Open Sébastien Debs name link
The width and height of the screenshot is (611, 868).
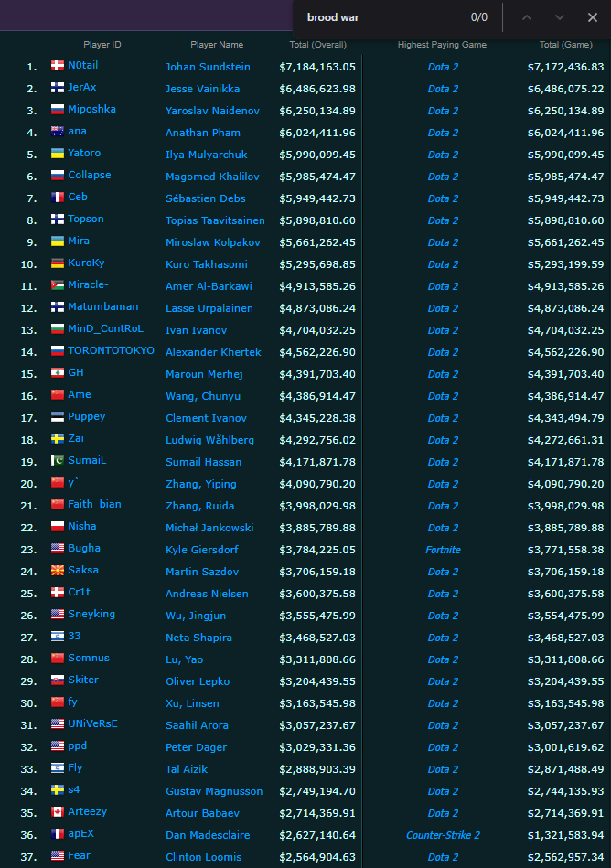click(205, 198)
